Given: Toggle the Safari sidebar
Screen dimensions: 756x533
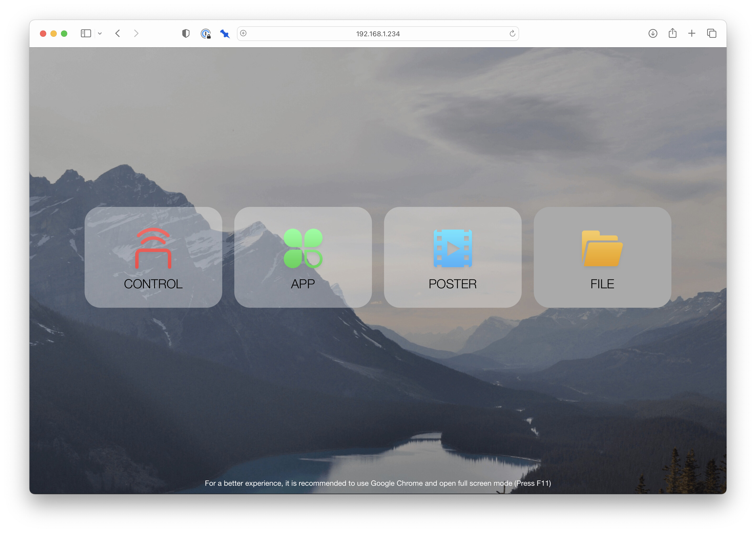Looking at the screenshot, I should tap(86, 34).
